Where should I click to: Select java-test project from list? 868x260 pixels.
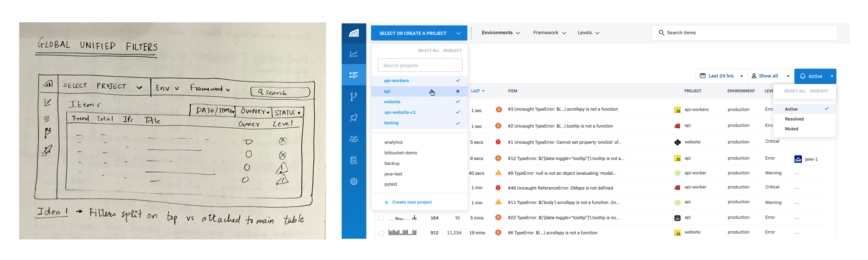(393, 174)
